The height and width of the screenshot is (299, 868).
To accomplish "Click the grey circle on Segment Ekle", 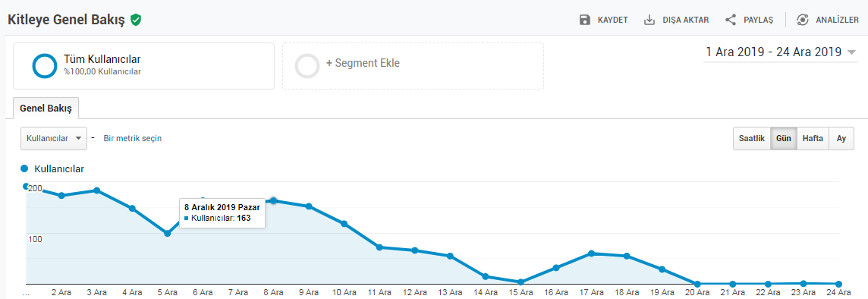I will pos(307,65).
